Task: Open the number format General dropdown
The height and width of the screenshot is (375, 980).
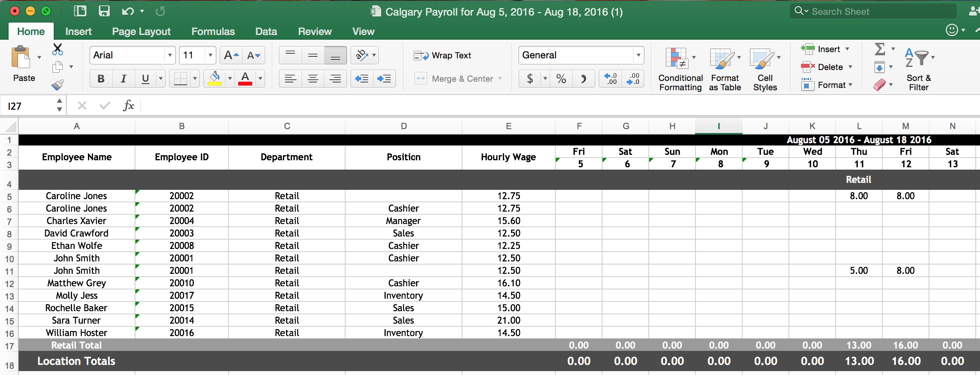Action: tap(638, 55)
